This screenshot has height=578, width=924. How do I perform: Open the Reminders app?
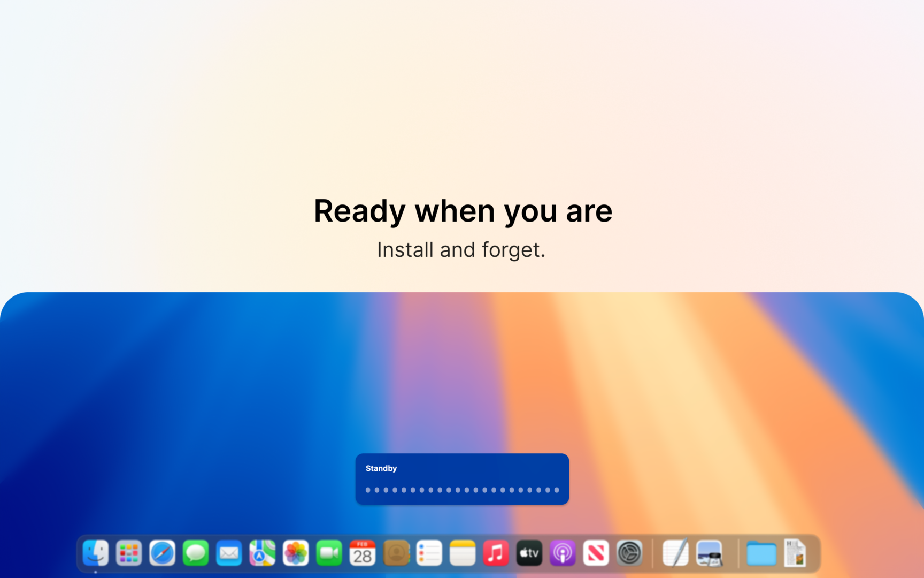(x=429, y=553)
